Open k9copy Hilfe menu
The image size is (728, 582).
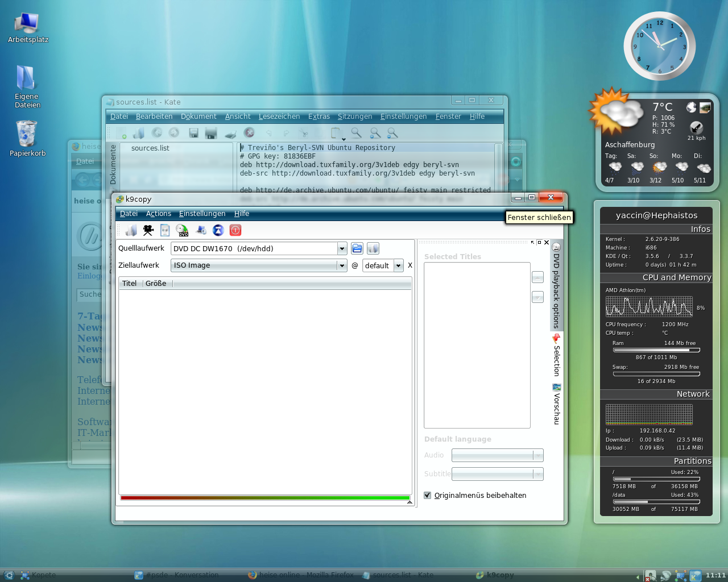[x=242, y=214]
